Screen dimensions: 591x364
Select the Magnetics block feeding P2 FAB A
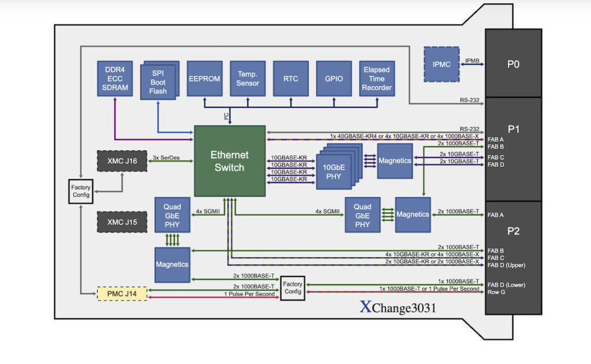click(x=413, y=215)
